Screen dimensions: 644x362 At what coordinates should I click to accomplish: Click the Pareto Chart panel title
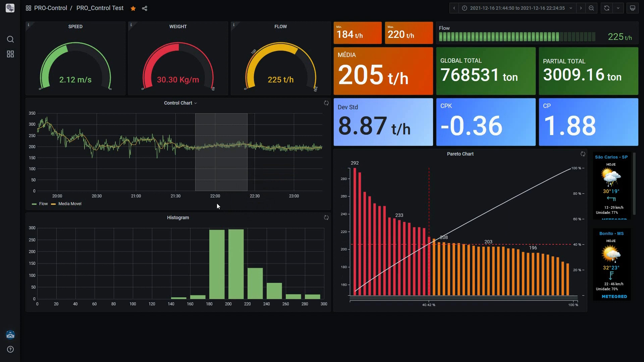[460, 154]
